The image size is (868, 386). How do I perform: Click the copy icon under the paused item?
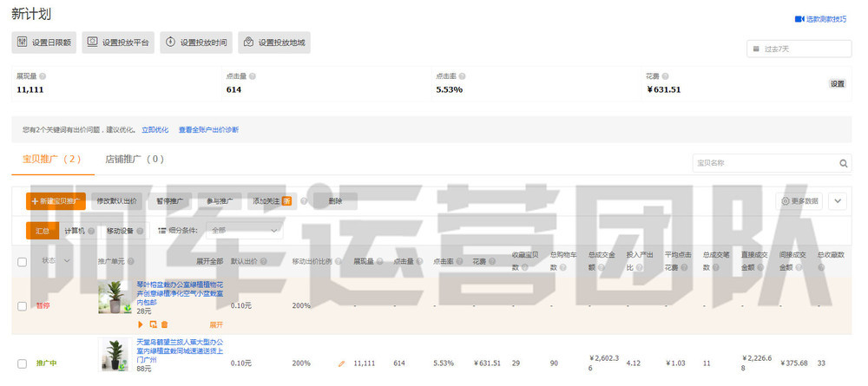[153, 324]
